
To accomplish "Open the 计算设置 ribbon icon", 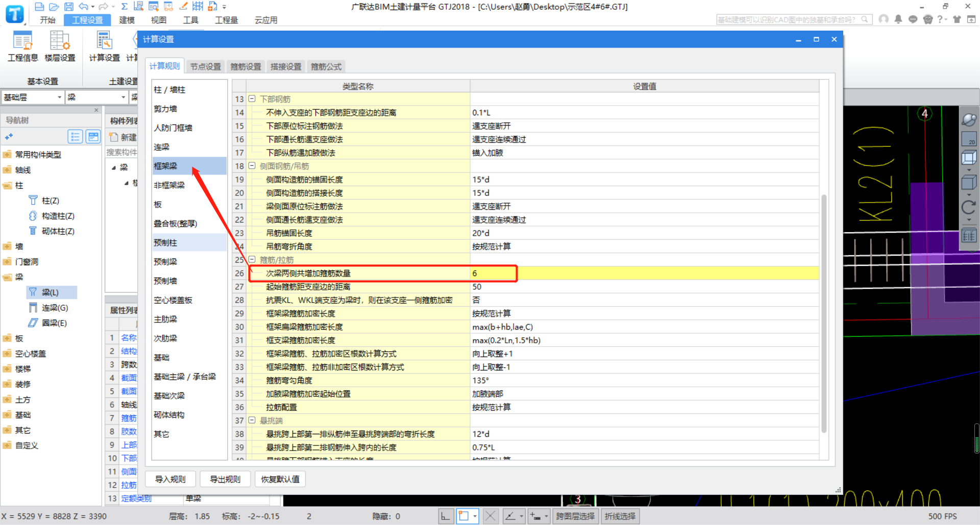I will point(104,46).
